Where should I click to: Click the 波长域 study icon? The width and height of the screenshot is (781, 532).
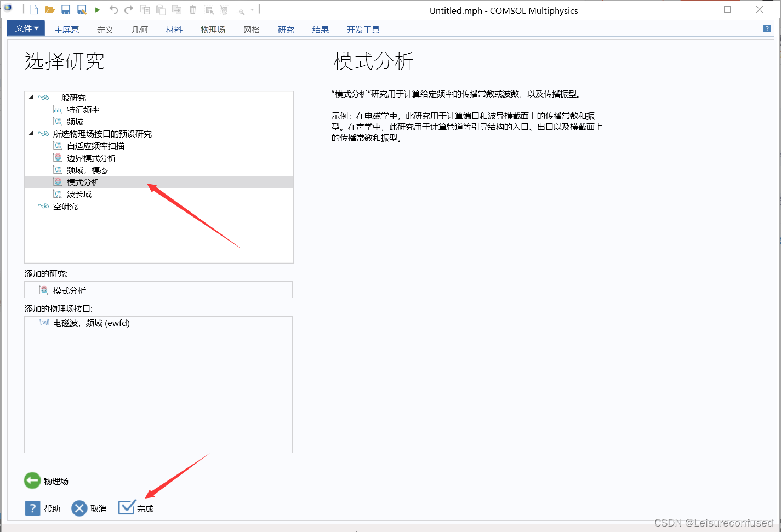(57, 194)
